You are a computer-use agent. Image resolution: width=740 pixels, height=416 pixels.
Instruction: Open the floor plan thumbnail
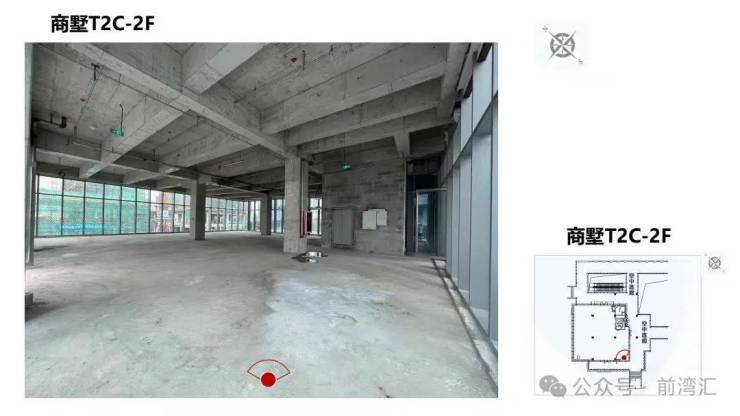click(618, 325)
